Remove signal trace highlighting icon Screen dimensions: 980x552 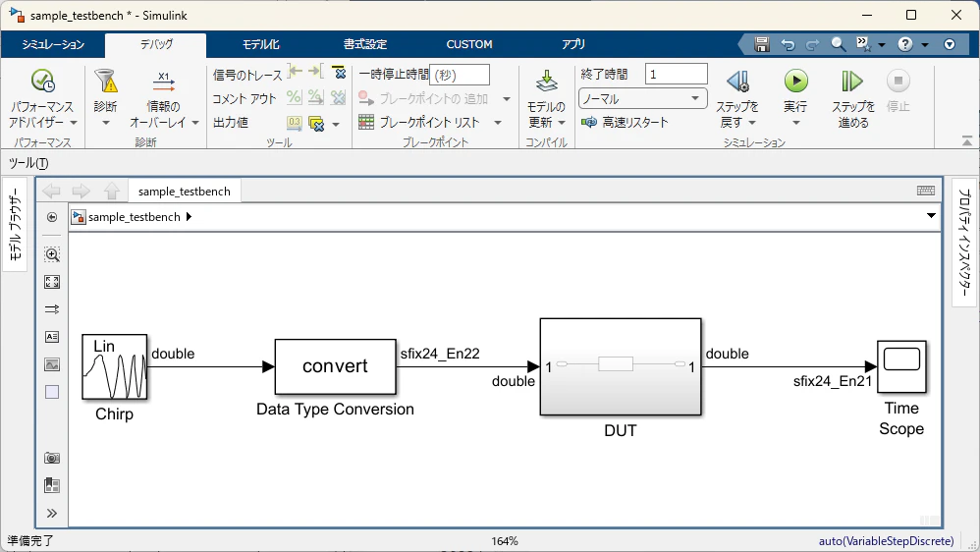pyautogui.click(x=338, y=72)
